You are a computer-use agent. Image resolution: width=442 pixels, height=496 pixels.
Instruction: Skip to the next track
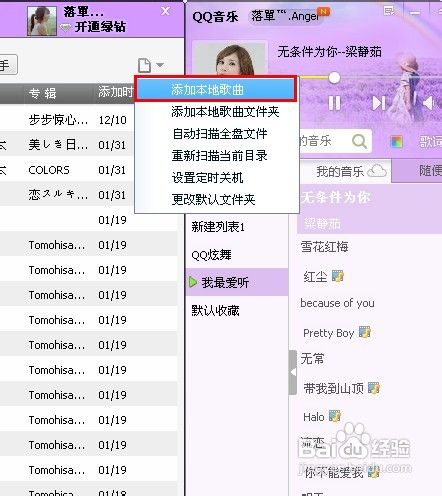379,103
